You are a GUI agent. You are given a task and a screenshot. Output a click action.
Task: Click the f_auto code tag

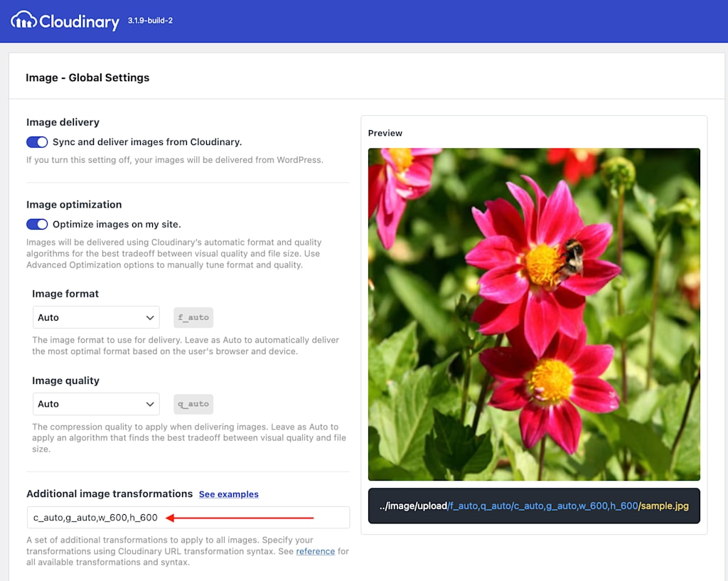(193, 318)
